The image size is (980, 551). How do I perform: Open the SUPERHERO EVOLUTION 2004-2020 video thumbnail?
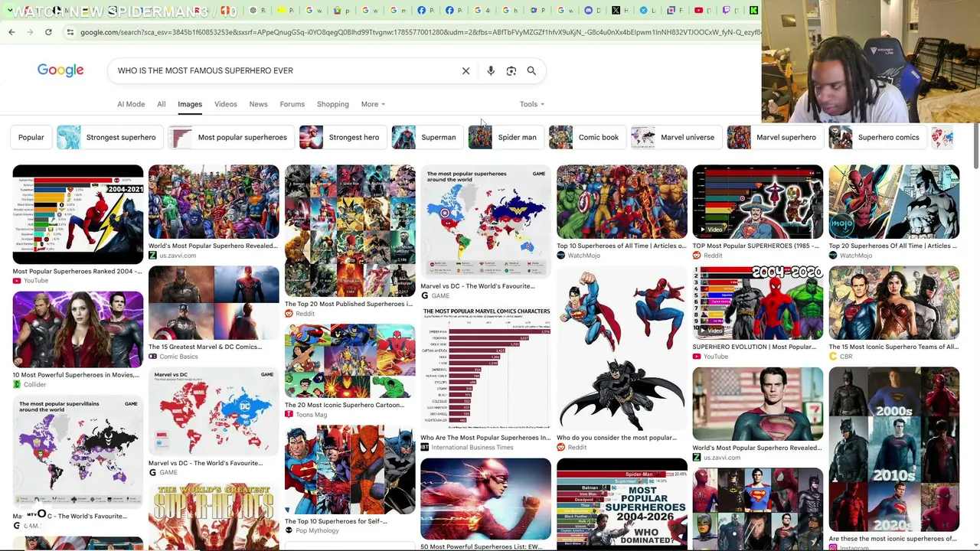tap(758, 303)
